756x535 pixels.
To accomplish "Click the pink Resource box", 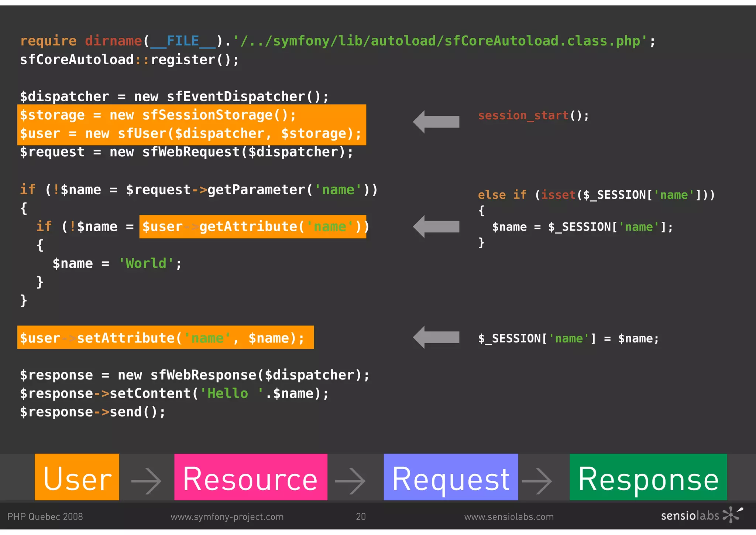I will coord(251,477).
